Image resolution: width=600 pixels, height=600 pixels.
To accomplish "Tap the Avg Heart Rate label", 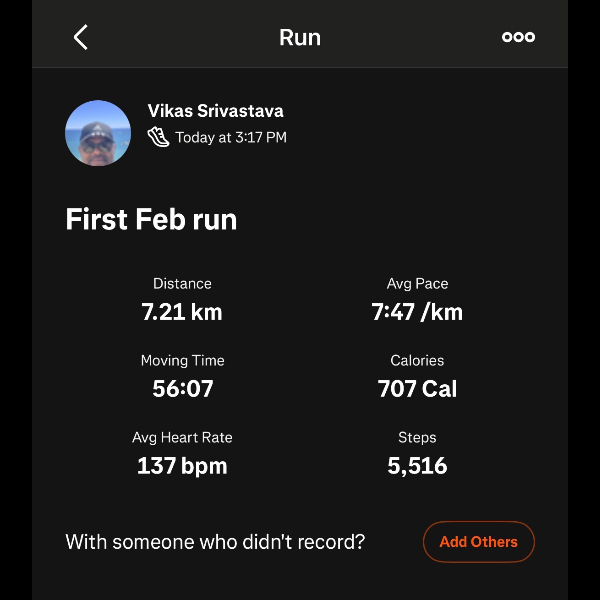I will tap(182, 438).
